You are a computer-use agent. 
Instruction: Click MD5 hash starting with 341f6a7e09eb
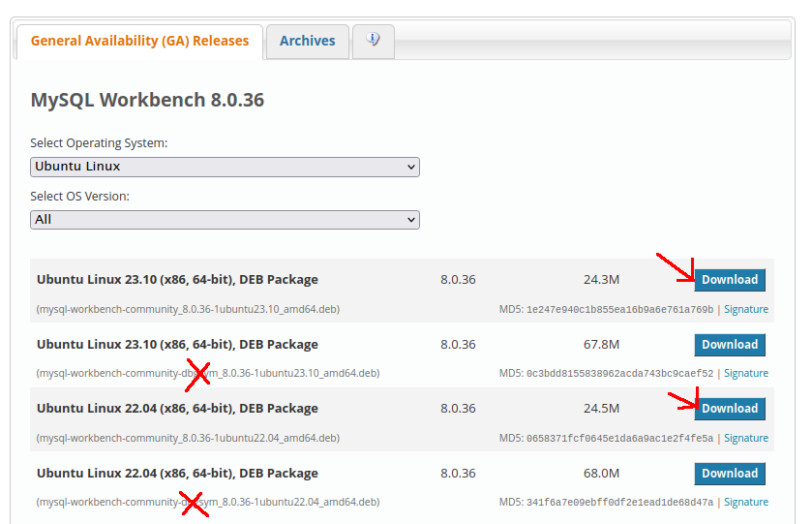pyautogui.click(x=619, y=503)
